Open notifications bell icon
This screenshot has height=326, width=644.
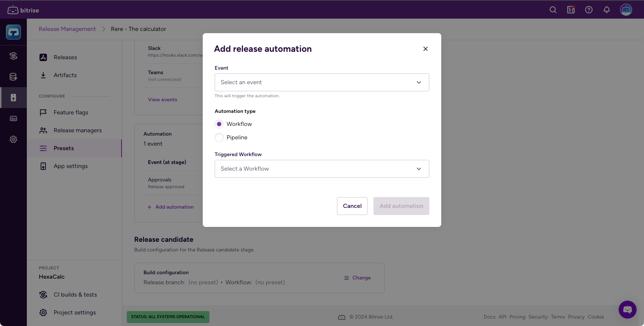[x=607, y=10]
